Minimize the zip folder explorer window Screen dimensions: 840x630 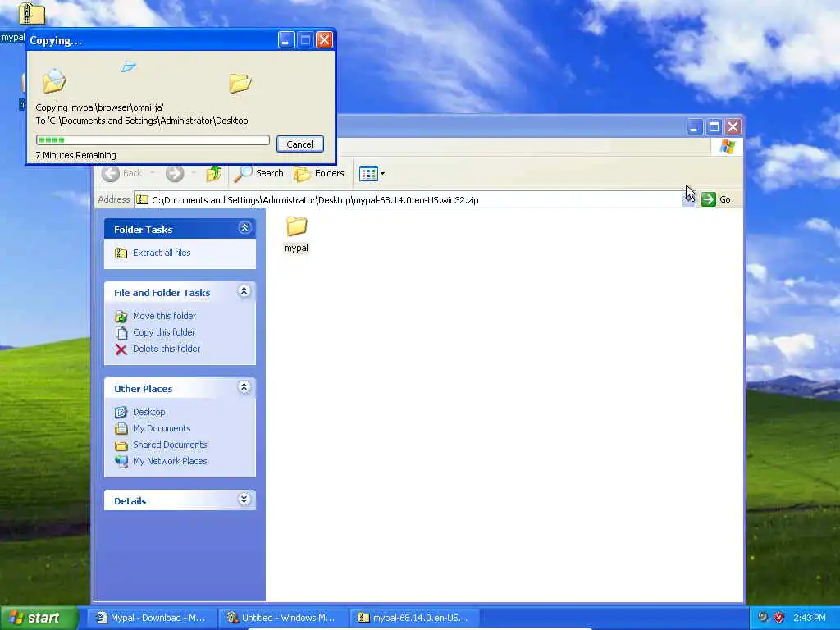pos(694,127)
